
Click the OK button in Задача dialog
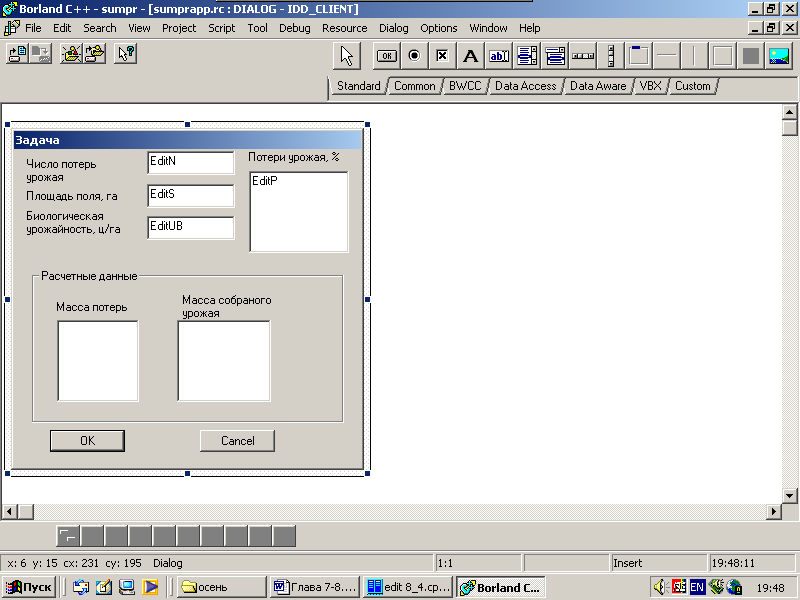point(87,441)
